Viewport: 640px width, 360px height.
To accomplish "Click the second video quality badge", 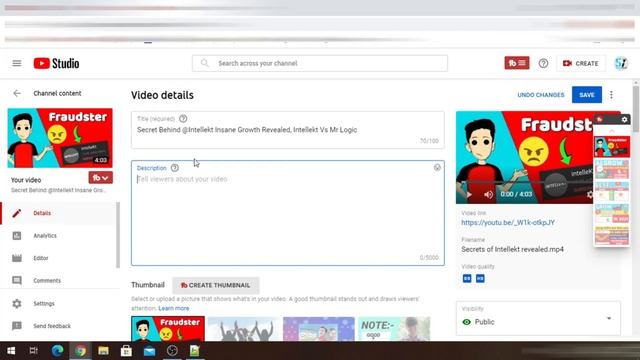I will point(480,278).
